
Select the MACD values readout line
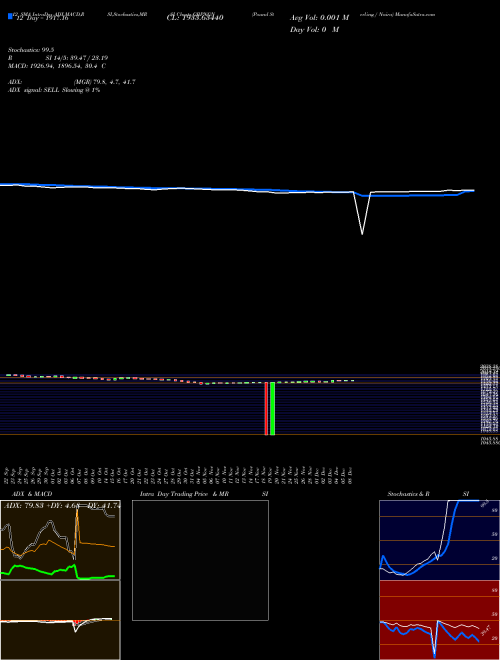click(57, 66)
